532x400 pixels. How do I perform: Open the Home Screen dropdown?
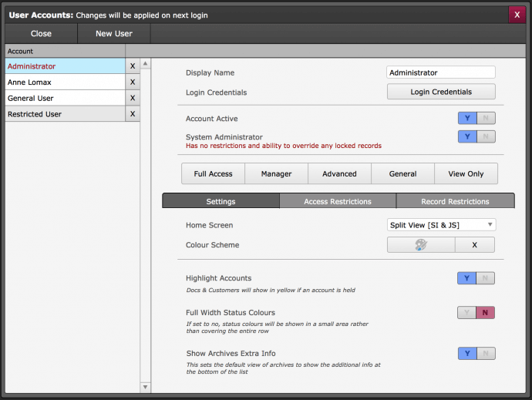[x=441, y=225]
